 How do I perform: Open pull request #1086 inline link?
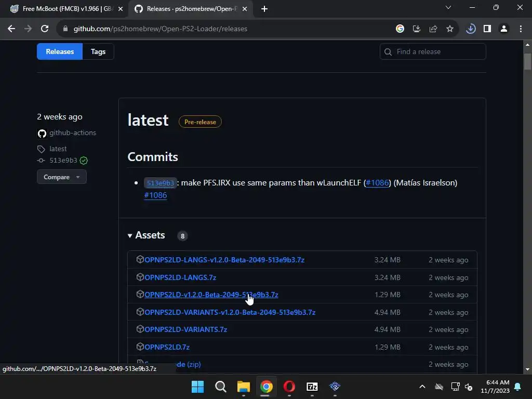[x=377, y=182]
